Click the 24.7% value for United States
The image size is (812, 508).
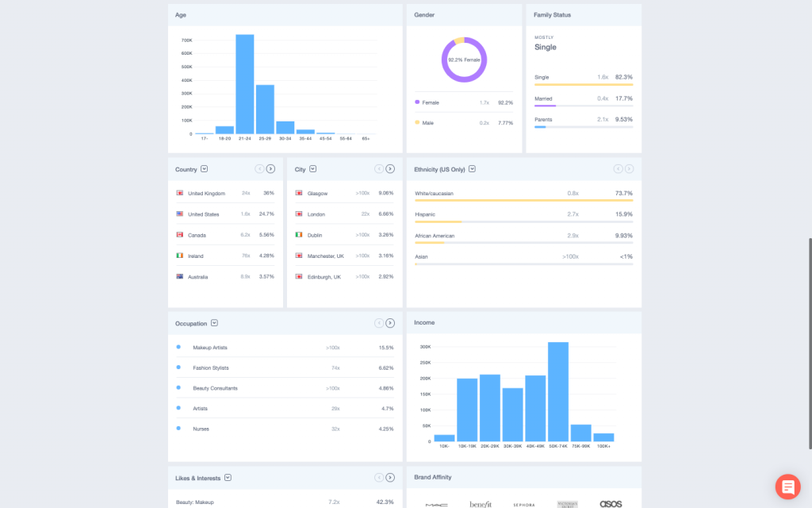[266, 214]
